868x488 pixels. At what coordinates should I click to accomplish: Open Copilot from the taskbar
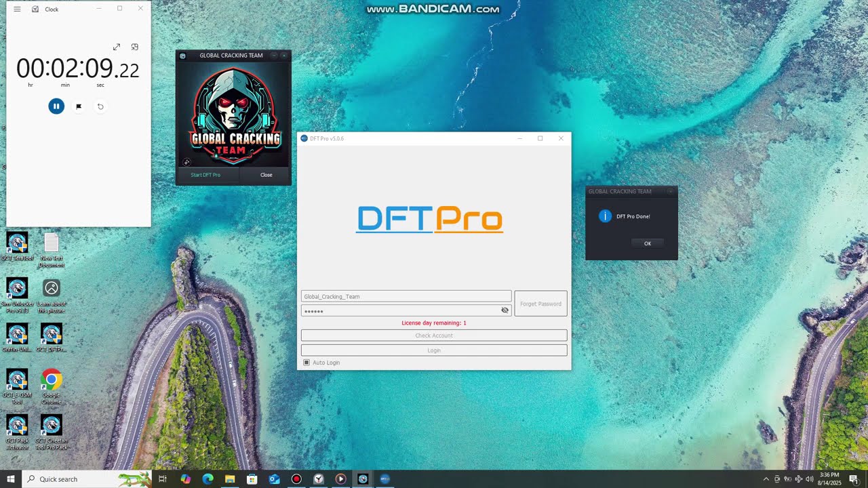pos(186,479)
